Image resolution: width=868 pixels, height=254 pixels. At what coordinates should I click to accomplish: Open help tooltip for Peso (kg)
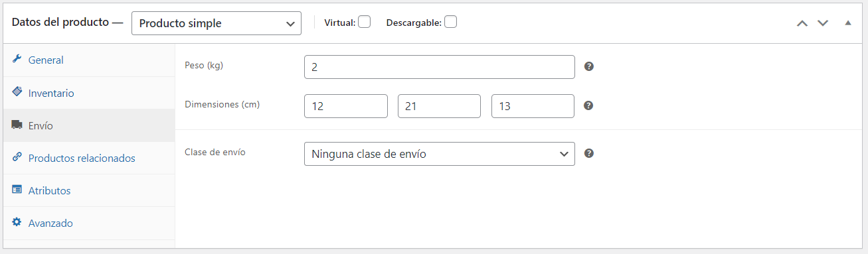tap(588, 66)
